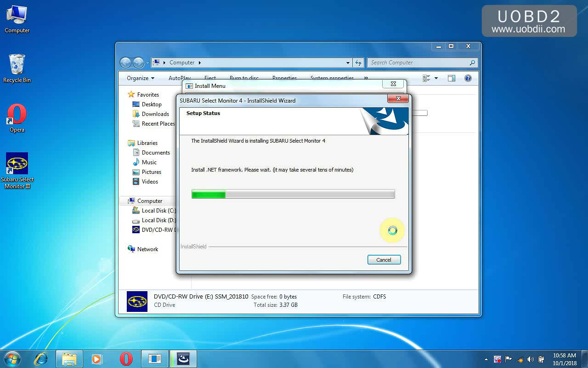Open the Subaru Select Monitor III desktop shortcut
This screenshot has height=368, width=588.
pos(17,165)
